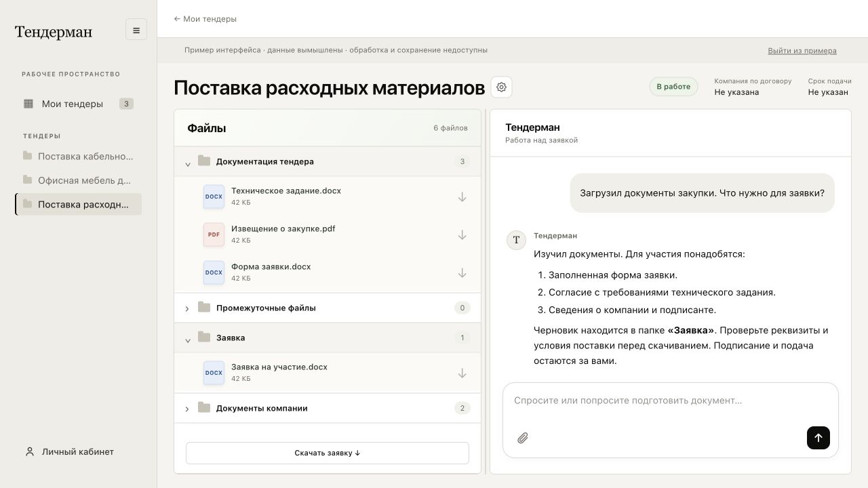
Task: Click the 6 файлов count label
Action: tap(451, 128)
